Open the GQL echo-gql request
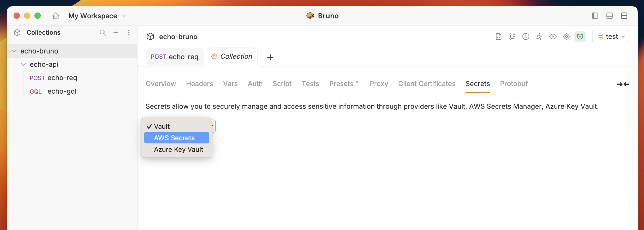644x230 pixels. click(53, 91)
